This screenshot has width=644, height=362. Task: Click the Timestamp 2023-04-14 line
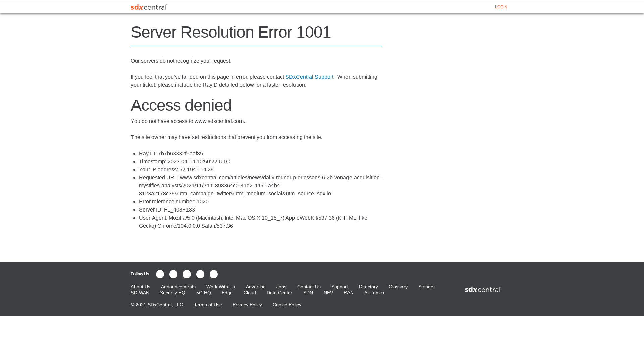(184, 161)
